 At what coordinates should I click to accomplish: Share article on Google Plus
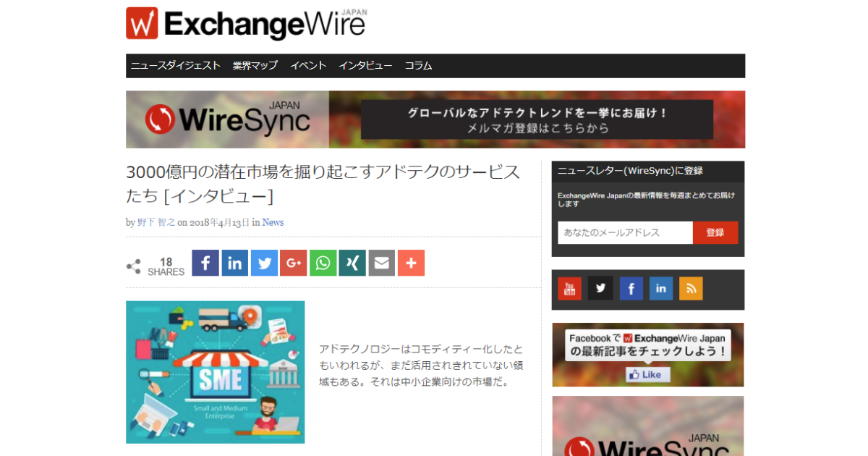coord(294,263)
